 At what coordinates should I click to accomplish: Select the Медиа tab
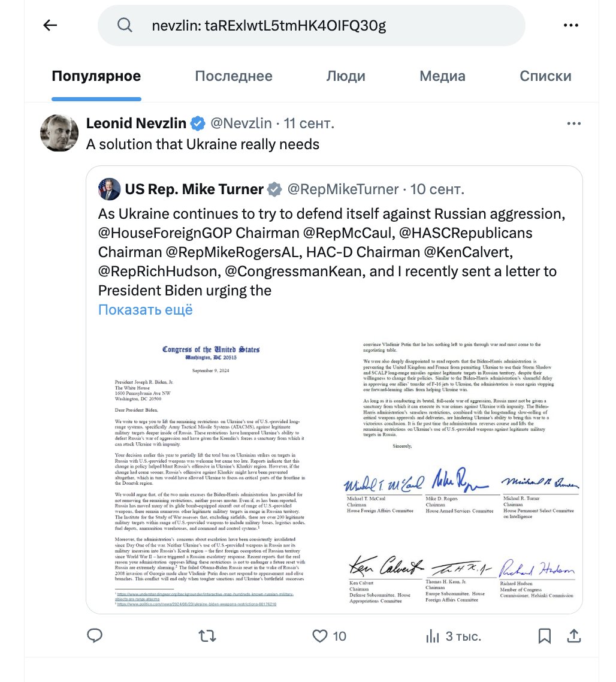[442, 76]
